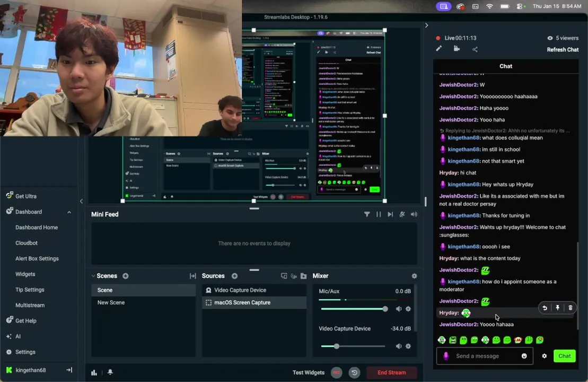Collapse the Dashboard submenu chevron
The width and height of the screenshot is (588, 382).
click(69, 212)
